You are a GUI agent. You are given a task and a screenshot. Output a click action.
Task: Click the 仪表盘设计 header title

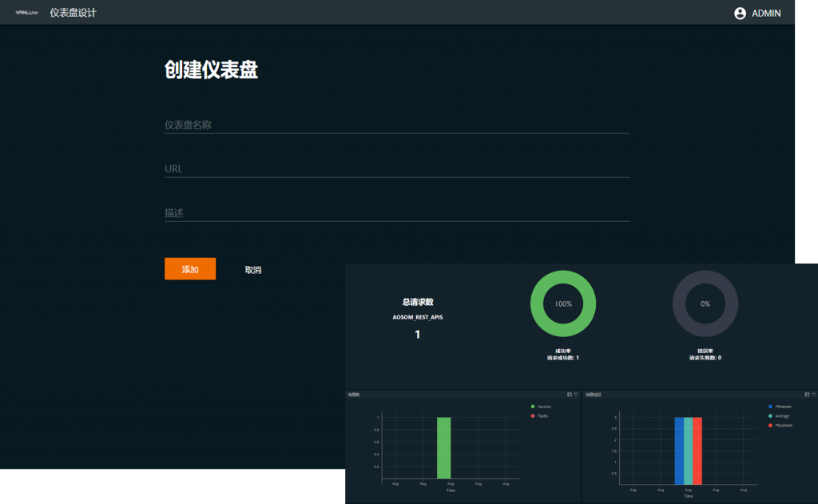pos(73,13)
